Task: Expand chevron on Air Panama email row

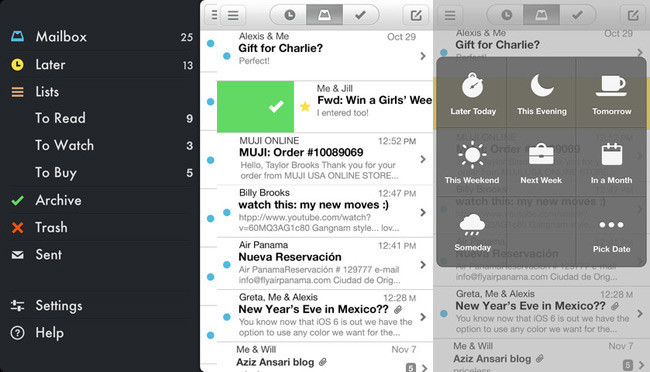Action: [x=423, y=265]
